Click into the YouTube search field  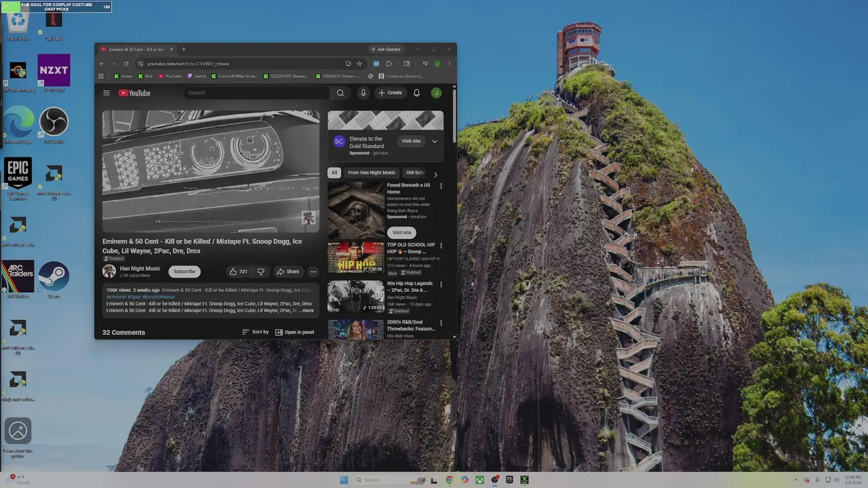[x=256, y=93]
